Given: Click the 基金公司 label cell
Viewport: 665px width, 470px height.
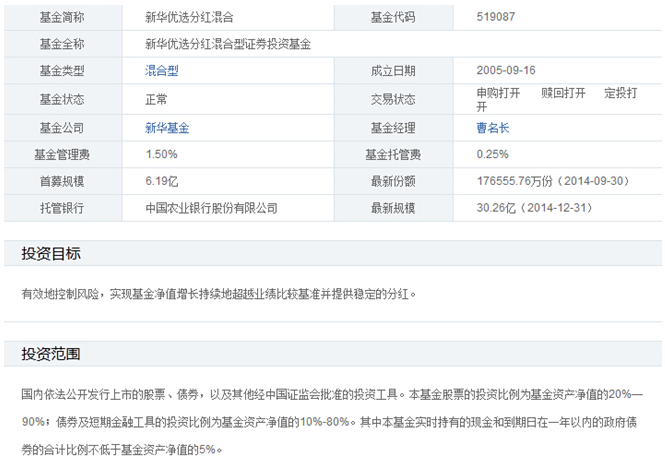Looking at the screenshot, I should pos(63,128).
